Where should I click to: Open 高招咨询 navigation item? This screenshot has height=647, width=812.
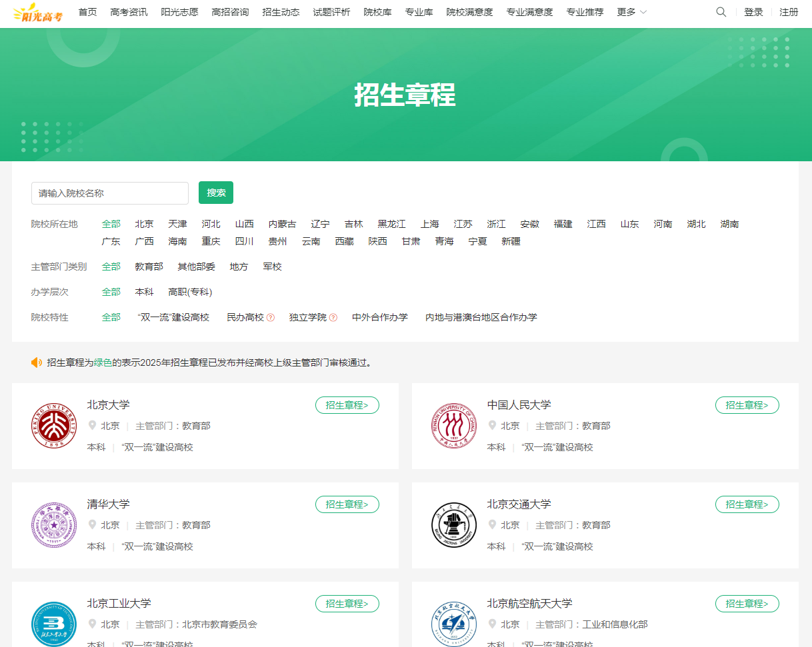pos(230,12)
